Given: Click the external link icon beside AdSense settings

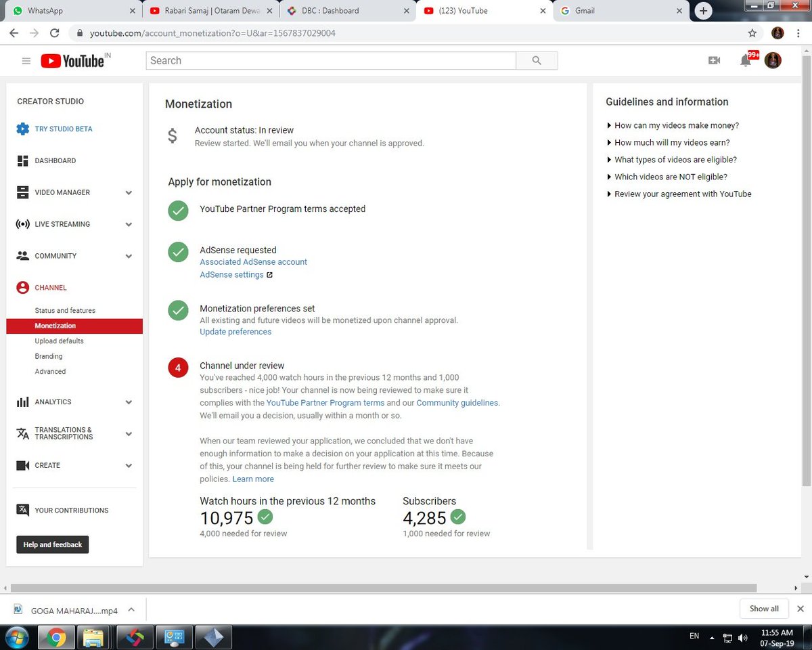Looking at the screenshot, I should [269, 275].
